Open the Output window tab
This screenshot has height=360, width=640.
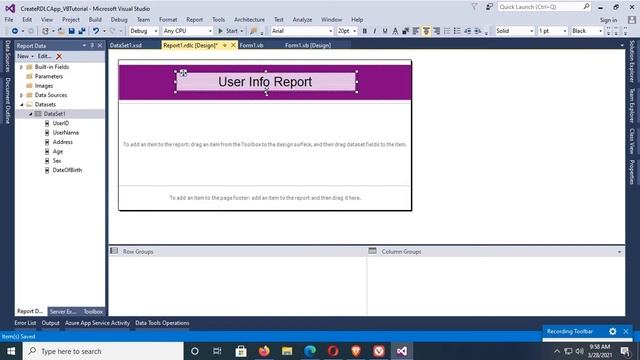point(50,323)
